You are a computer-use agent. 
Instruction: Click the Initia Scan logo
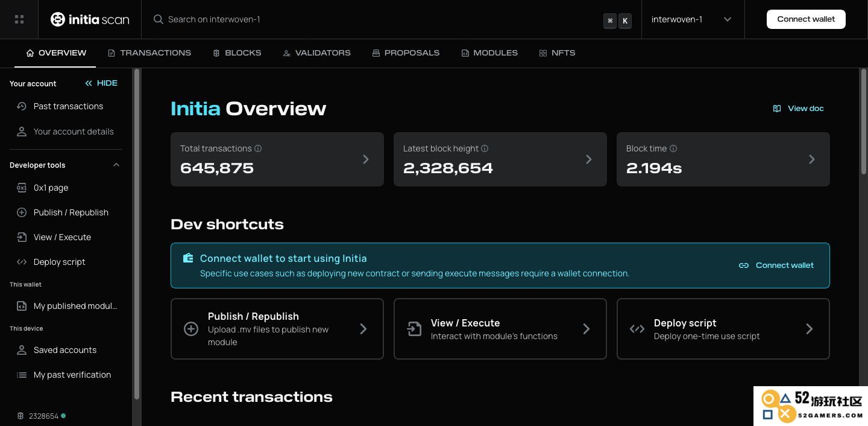point(90,19)
